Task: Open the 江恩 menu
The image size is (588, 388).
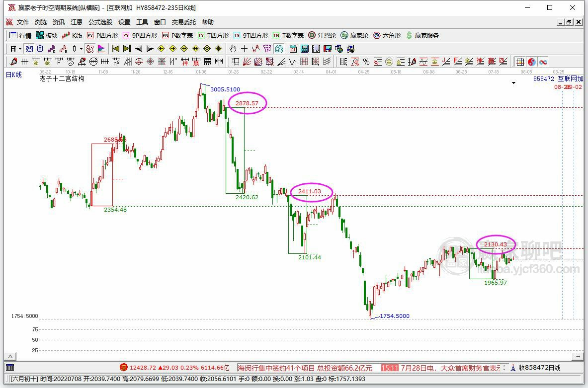Action: 77,22
